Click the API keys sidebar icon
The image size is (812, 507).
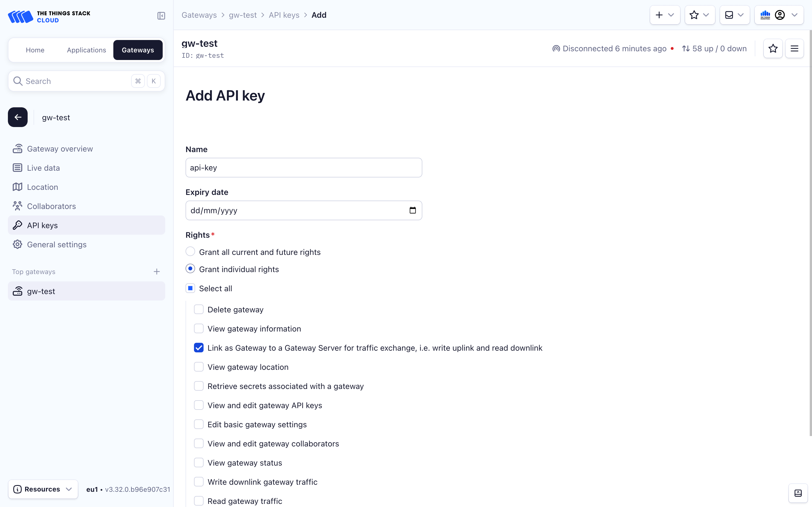coord(19,225)
